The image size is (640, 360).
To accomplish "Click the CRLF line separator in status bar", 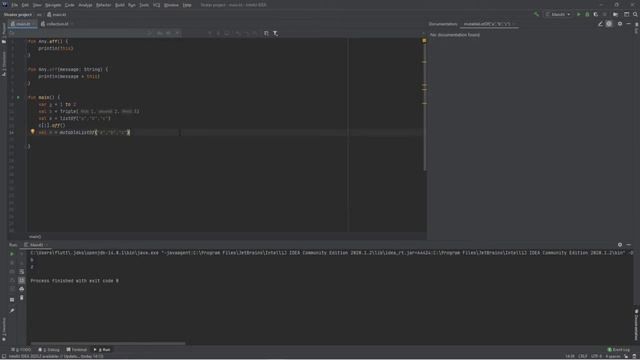I will 582,356.
